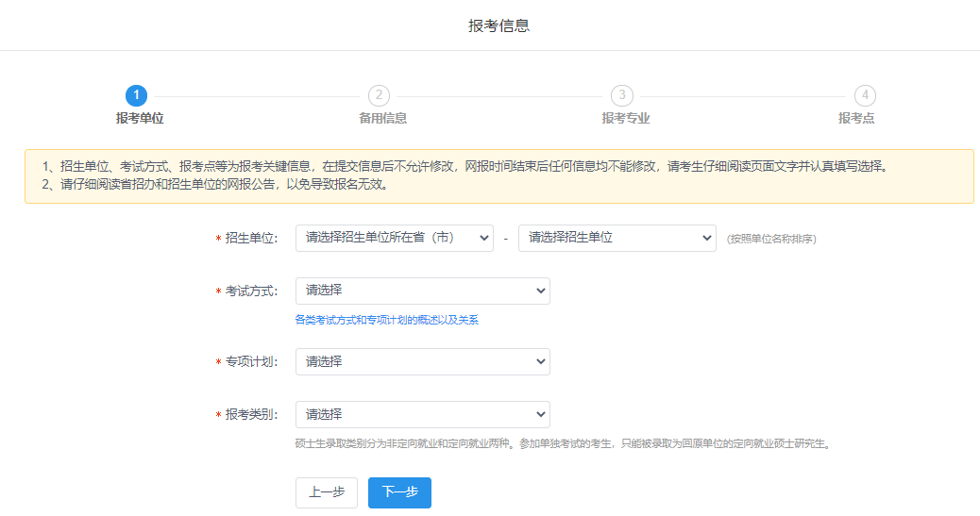Jump to the 报考点 step label

click(x=855, y=119)
